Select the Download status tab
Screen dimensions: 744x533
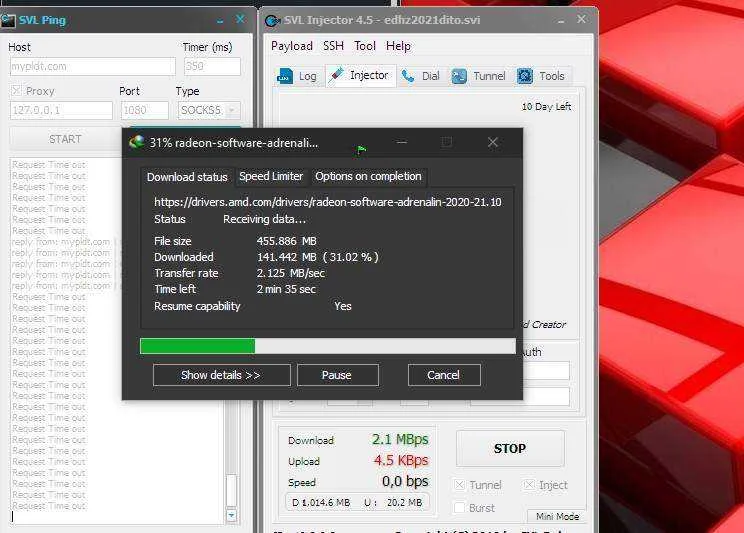(x=187, y=177)
